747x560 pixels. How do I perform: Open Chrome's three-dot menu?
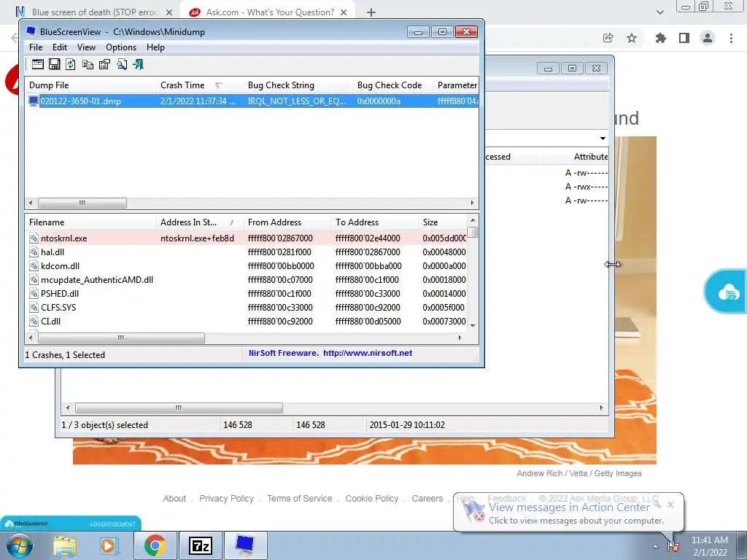[731, 38]
